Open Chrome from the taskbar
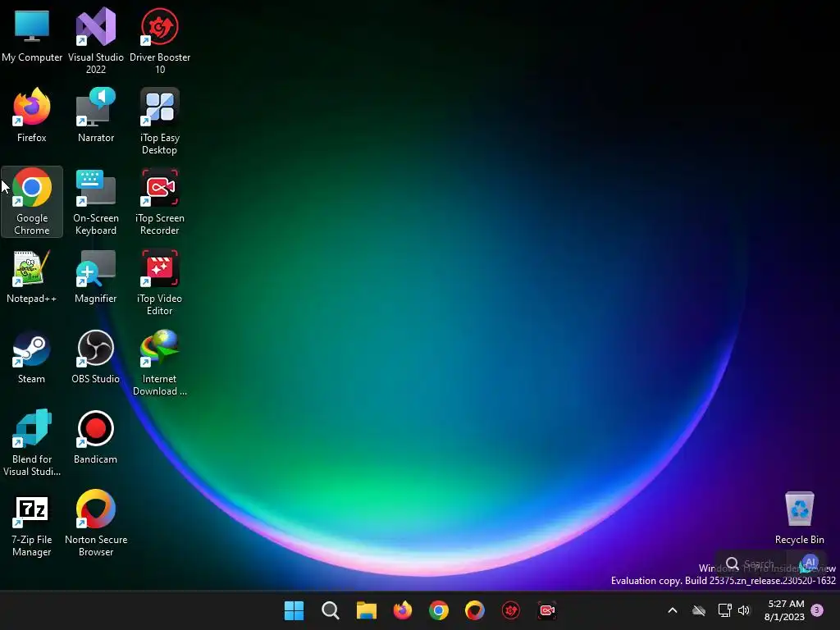This screenshot has width=840, height=630. 439,610
